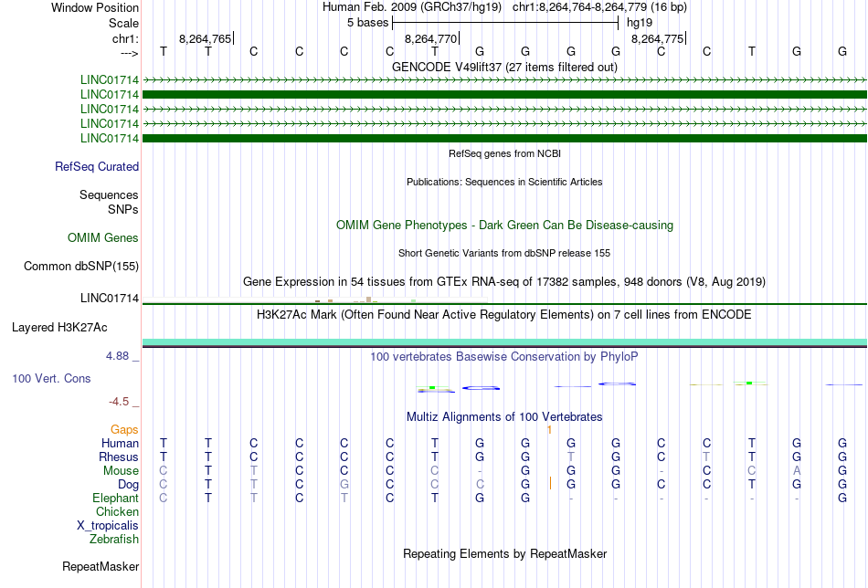Viewport: 868px width, 588px height.
Task: Select the chr1: base position label
Action: (125, 38)
